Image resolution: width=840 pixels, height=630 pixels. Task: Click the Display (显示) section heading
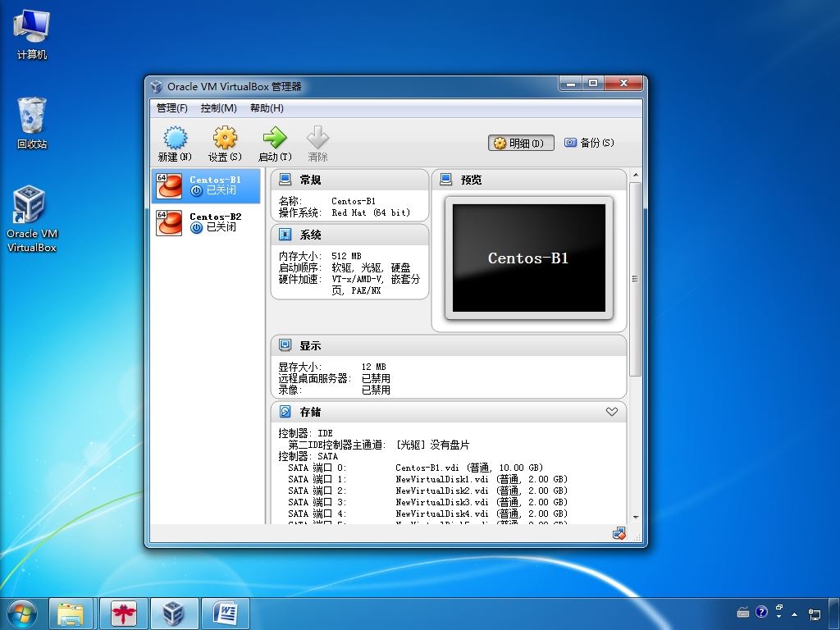pyautogui.click(x=310, y=346)
